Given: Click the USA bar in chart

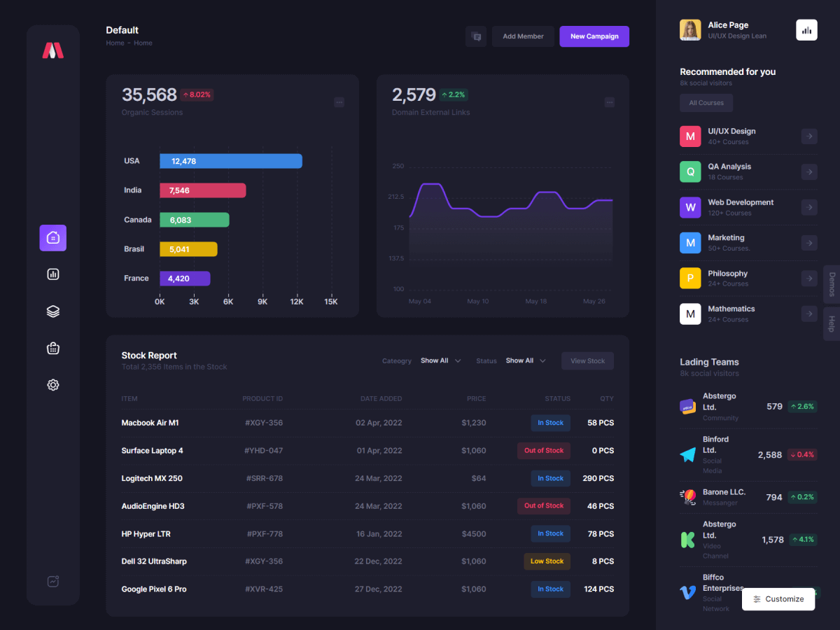Looking at the screenshot, I should click(231, 161).
